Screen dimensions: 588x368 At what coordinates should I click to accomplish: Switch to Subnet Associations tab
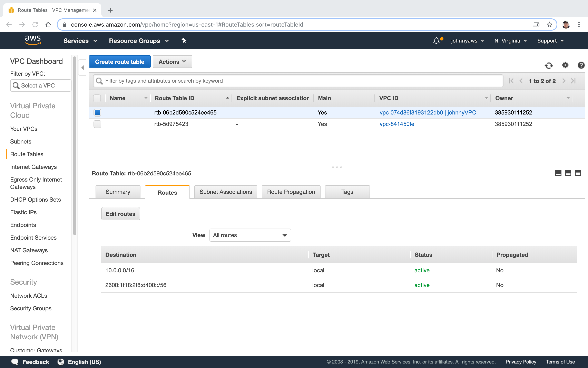(225, 192)
